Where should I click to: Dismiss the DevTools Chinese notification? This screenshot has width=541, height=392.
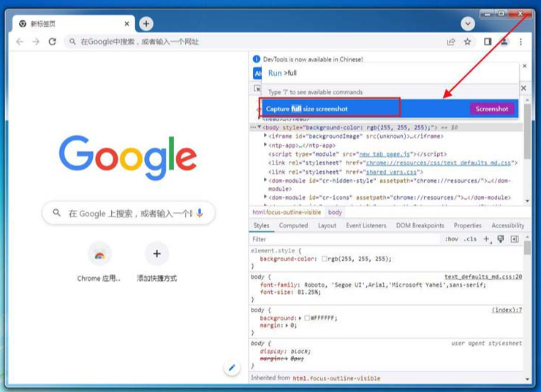point(525,66)
